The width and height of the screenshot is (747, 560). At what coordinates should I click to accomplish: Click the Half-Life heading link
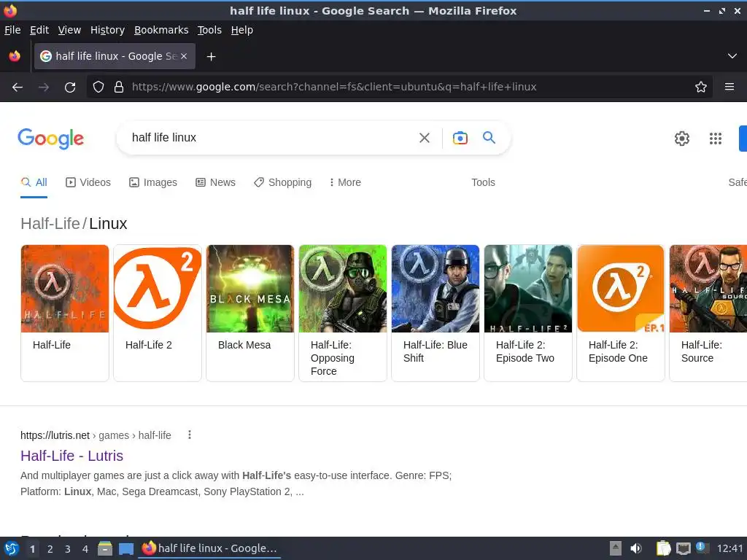pos(50,223)
